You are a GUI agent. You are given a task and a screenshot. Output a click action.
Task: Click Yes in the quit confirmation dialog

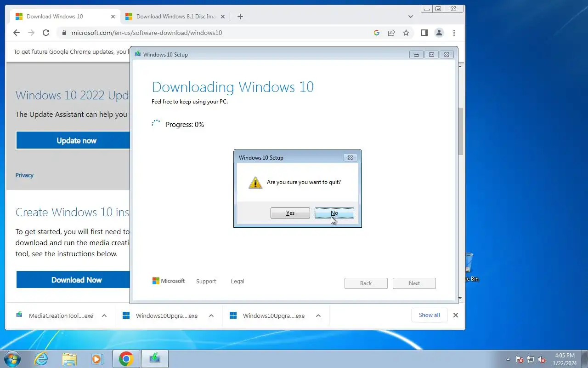(x=290, y=213)
